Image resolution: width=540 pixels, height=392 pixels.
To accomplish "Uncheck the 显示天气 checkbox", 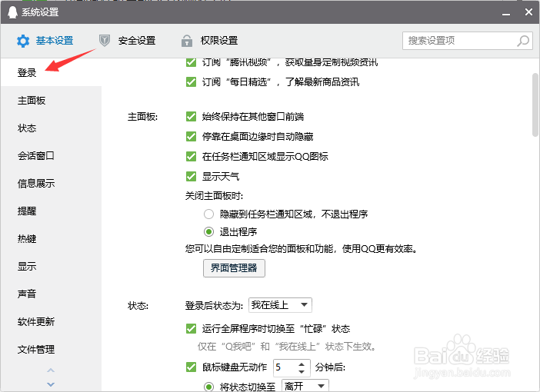I will tap(191, 177).
